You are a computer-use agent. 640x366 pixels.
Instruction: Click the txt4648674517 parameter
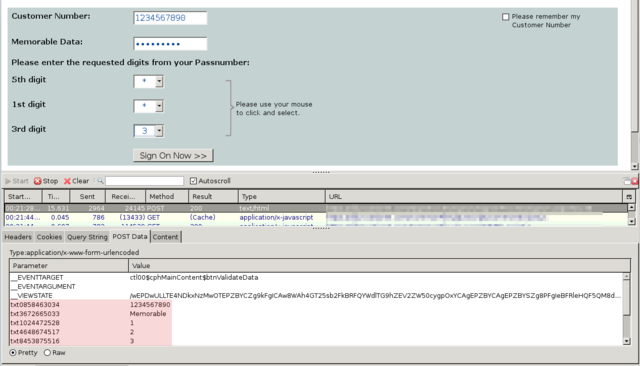pos(35,332)
